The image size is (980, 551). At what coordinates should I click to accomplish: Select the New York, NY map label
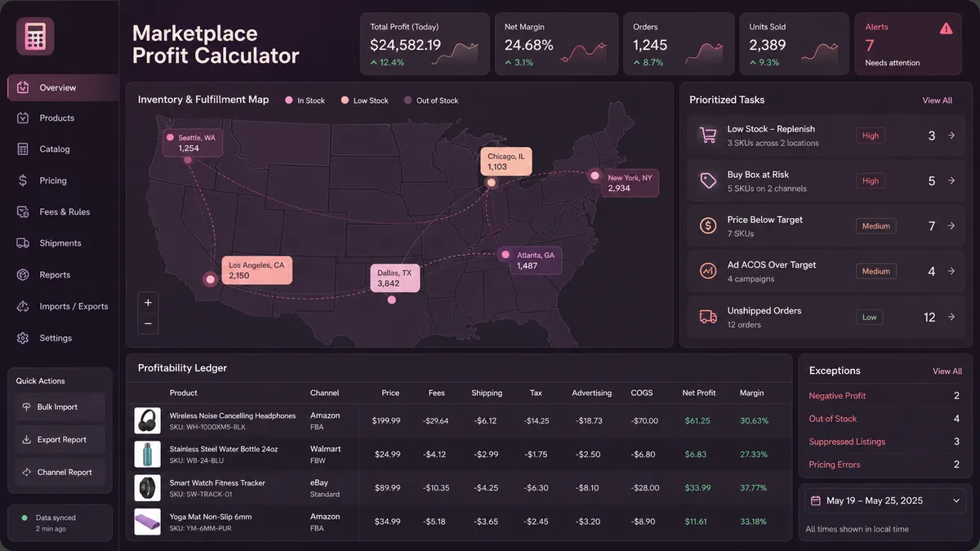(630, 183)
